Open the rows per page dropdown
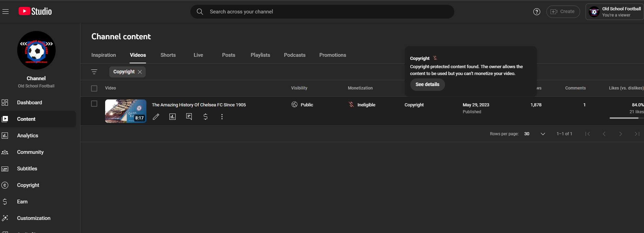 [535, 134]
